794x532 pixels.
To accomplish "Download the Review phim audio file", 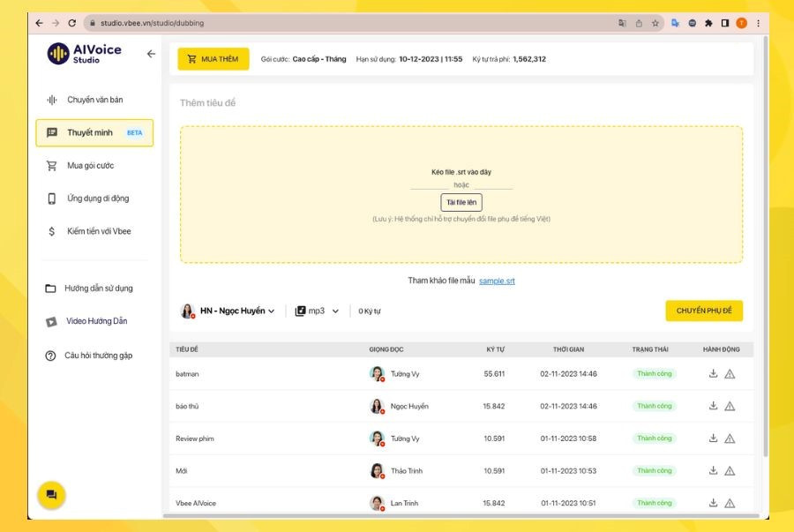I will pyautogui.click(x=714, y=438).
